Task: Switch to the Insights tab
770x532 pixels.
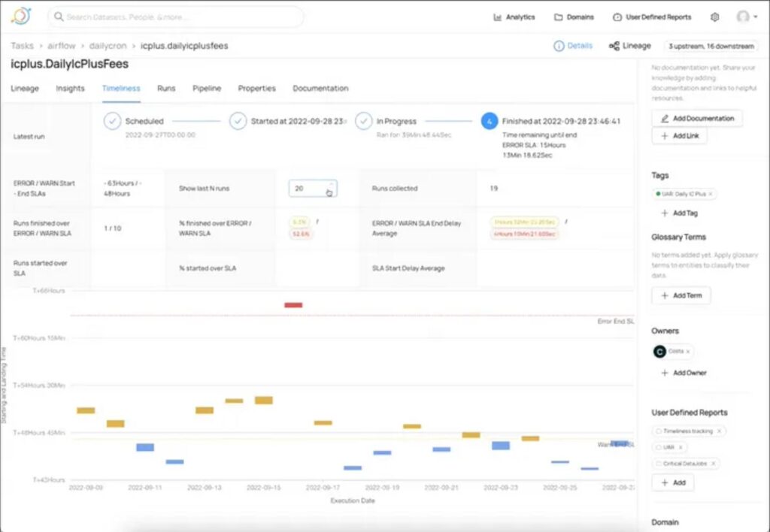Action: coord(70,89)
